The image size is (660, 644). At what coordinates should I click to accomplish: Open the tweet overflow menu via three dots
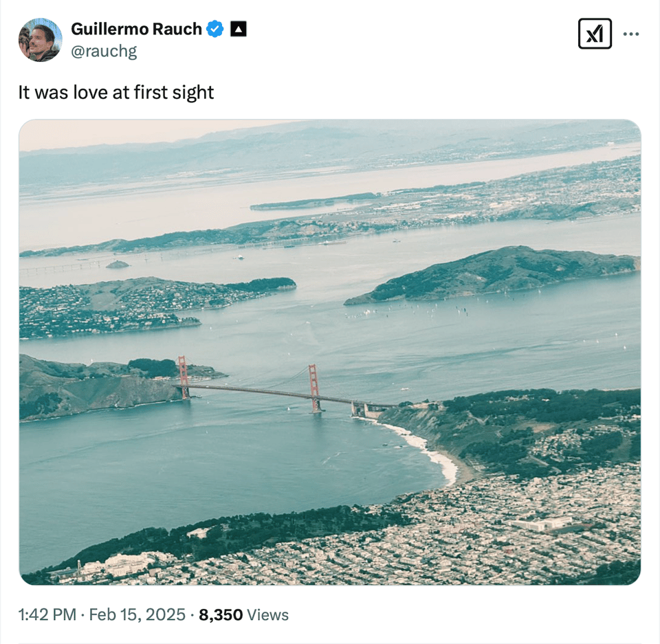click(631, 33)
